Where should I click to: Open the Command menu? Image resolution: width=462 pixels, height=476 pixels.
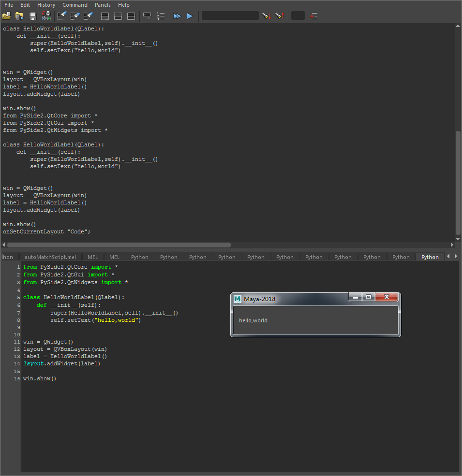75,5
